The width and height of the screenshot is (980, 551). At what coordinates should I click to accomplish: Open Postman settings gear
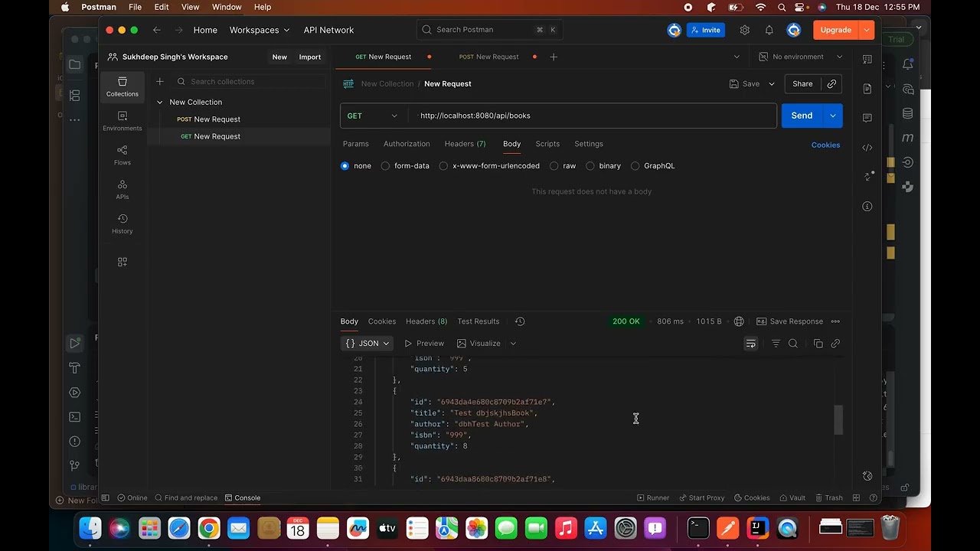click(745, 30)
